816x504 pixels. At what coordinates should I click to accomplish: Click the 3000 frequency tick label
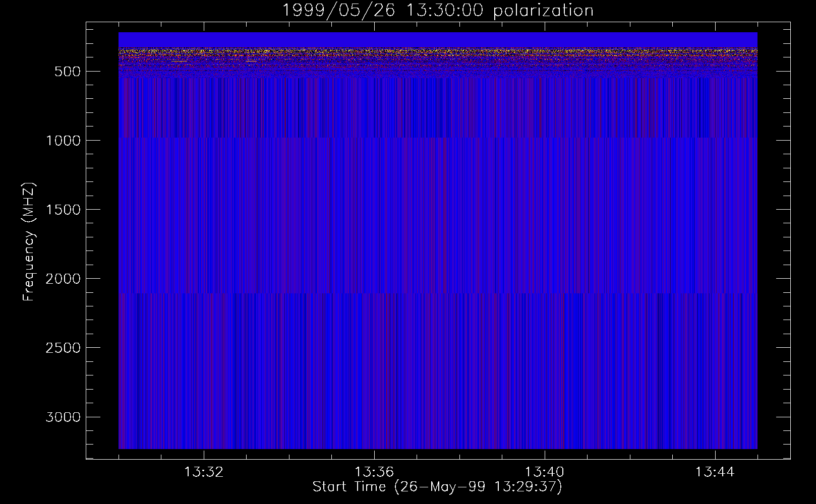[x=63, y=417]
